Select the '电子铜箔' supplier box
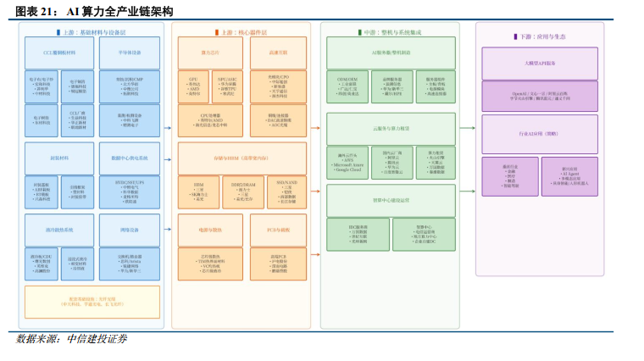This screenshot has width=644, height=361. 77,86
